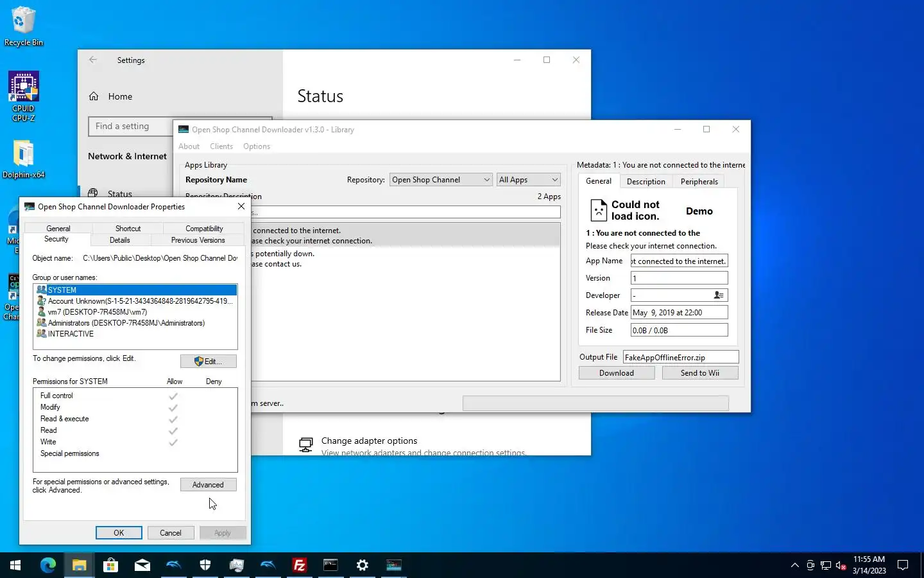Screen dimensions: 924x578
Task: Click Home text in Settings sidebar
Action: click(120, 96)
